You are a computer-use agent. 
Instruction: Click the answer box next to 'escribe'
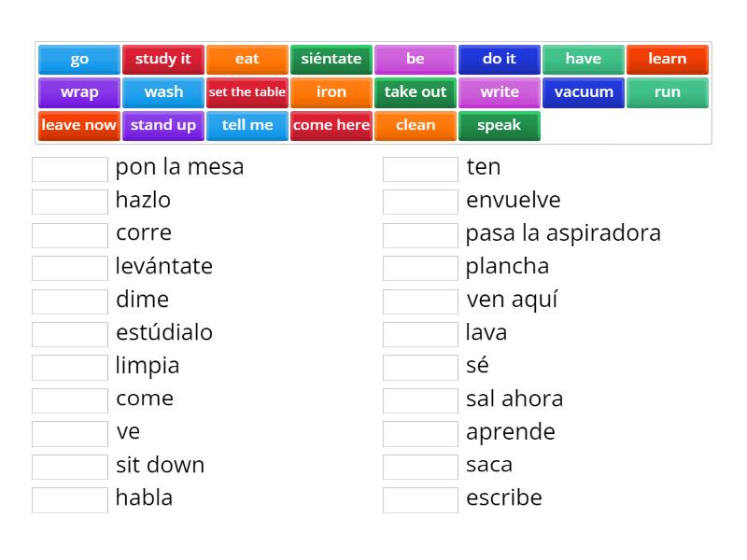point(421,499)
